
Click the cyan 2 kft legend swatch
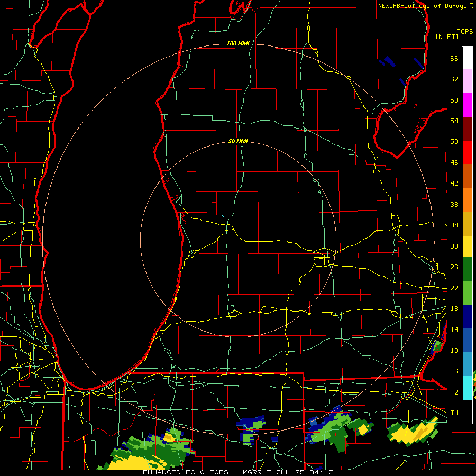pos(467,388)
